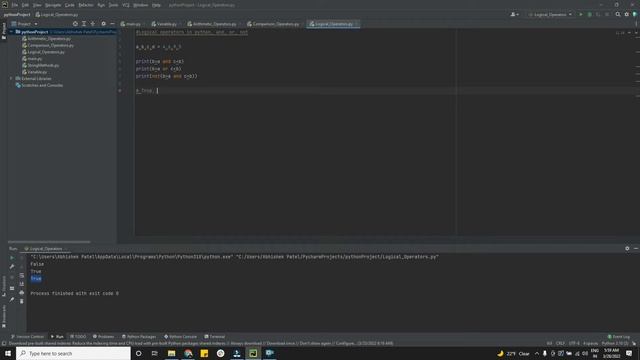
Task: Open IDE settings gear in top toolbar
Action: click(x=627, y=15)
